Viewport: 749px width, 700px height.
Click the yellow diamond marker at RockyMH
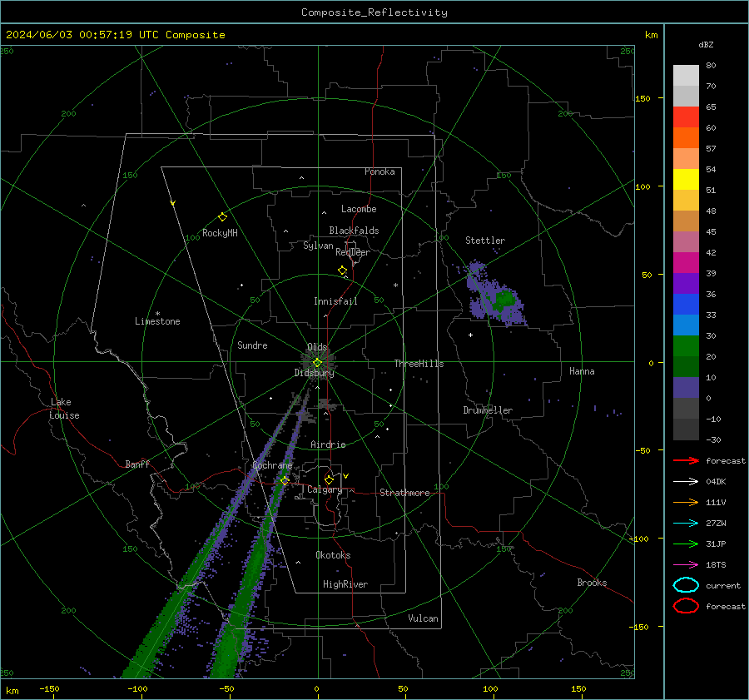pos(222,217)
